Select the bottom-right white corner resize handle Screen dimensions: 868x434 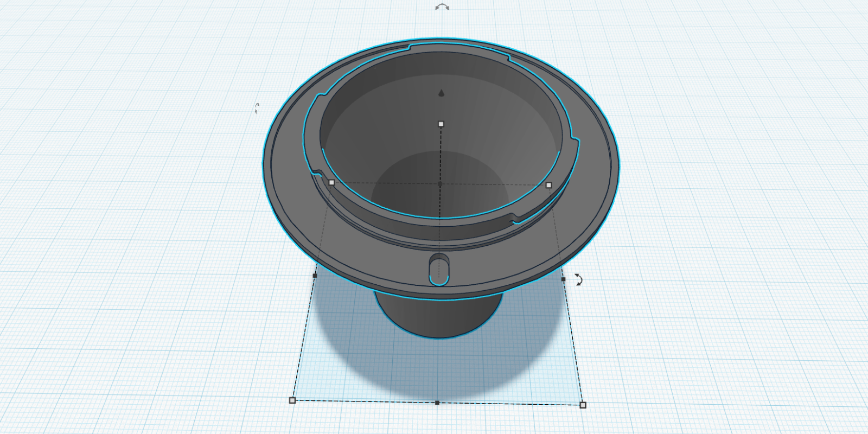click(x=583, y=405)
